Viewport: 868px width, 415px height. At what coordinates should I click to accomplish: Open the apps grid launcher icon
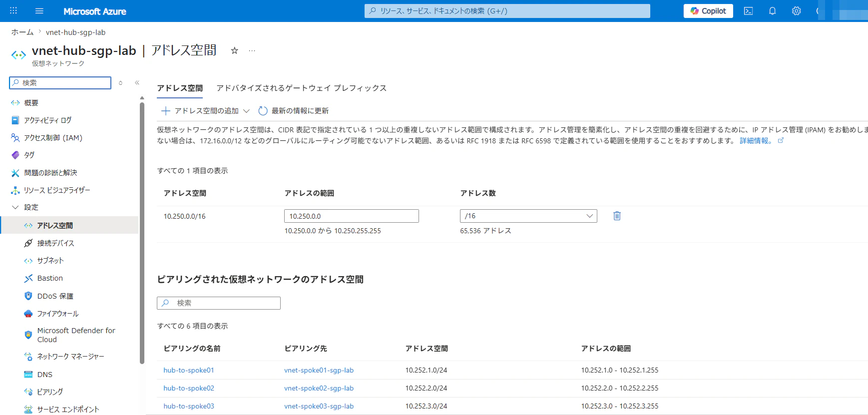13,11
